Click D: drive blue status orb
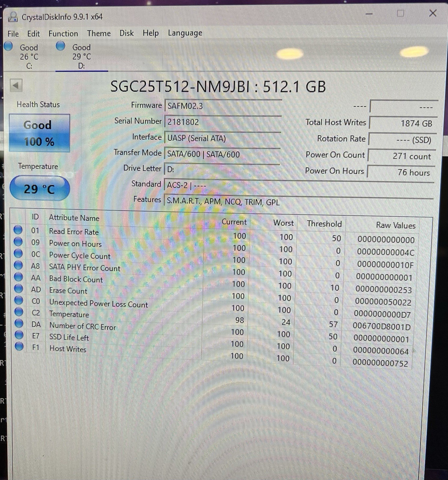Viewport: 448px width, 480px height. pos(60,46)
